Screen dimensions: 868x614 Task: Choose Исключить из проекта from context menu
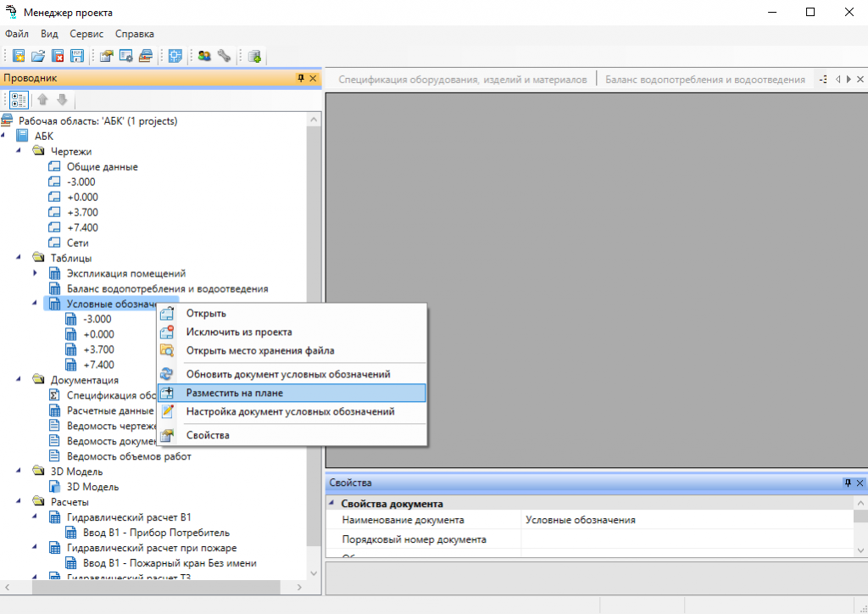[x=239, y=332]
